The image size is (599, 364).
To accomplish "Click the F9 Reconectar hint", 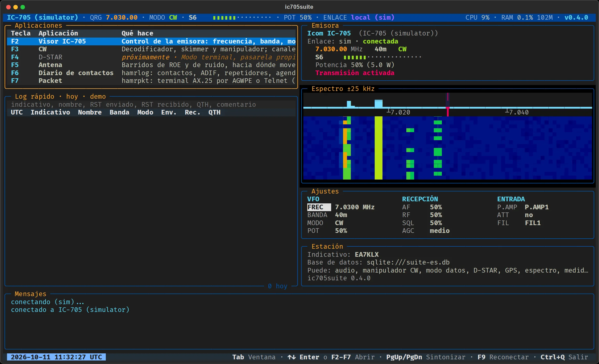I will click(503, 357).
